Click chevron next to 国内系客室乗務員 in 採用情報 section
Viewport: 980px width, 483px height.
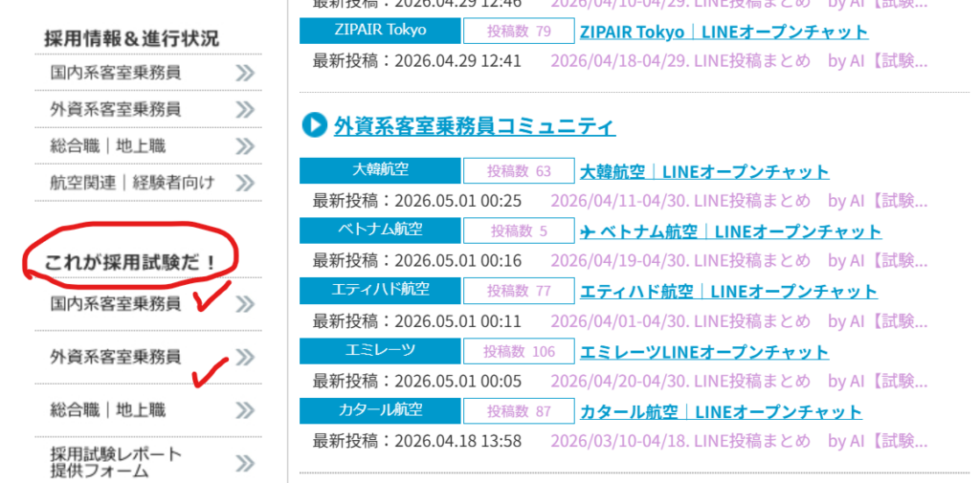[x=245, y=73]
